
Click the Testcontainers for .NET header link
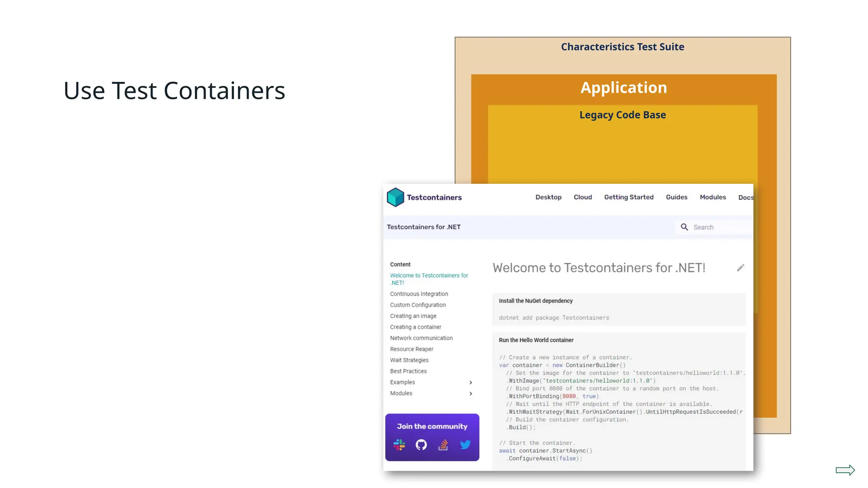423,227
